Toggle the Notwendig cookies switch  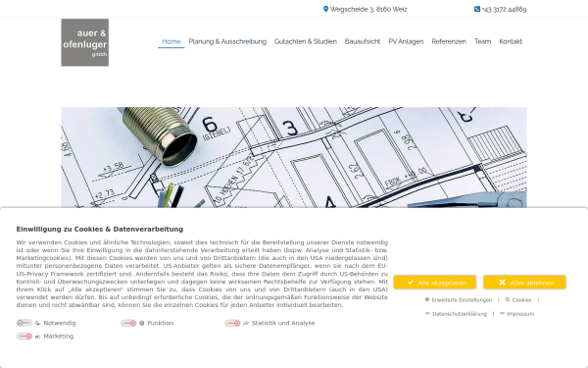tap(24, 323)
